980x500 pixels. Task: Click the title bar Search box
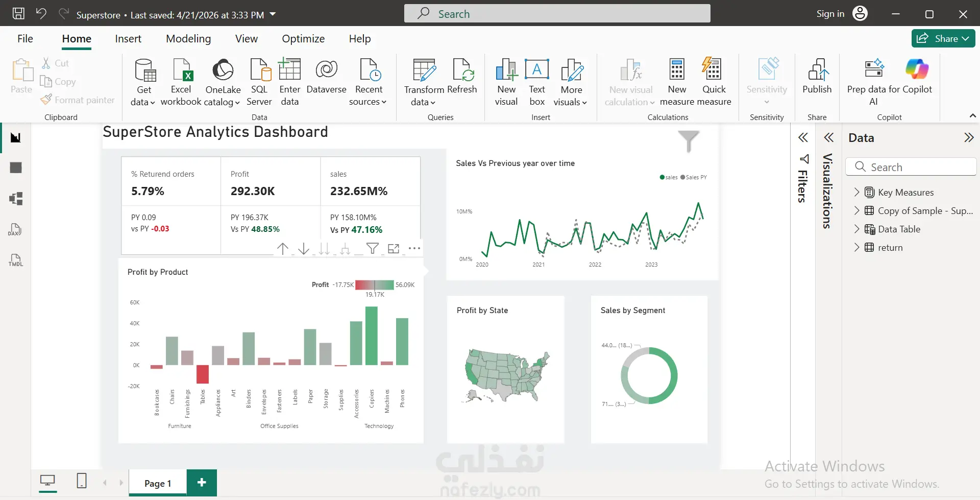(x=557, y=14)
